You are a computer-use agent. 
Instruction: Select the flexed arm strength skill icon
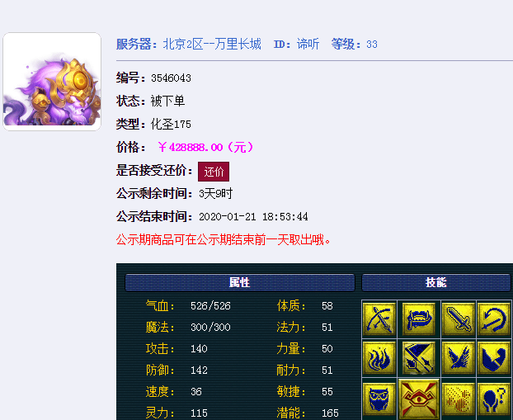pyautogui.click(x=494, y=358)
